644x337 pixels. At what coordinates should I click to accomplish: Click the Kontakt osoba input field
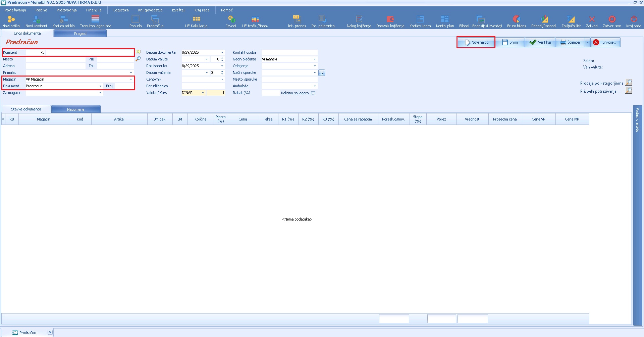(x=289, y=52)
